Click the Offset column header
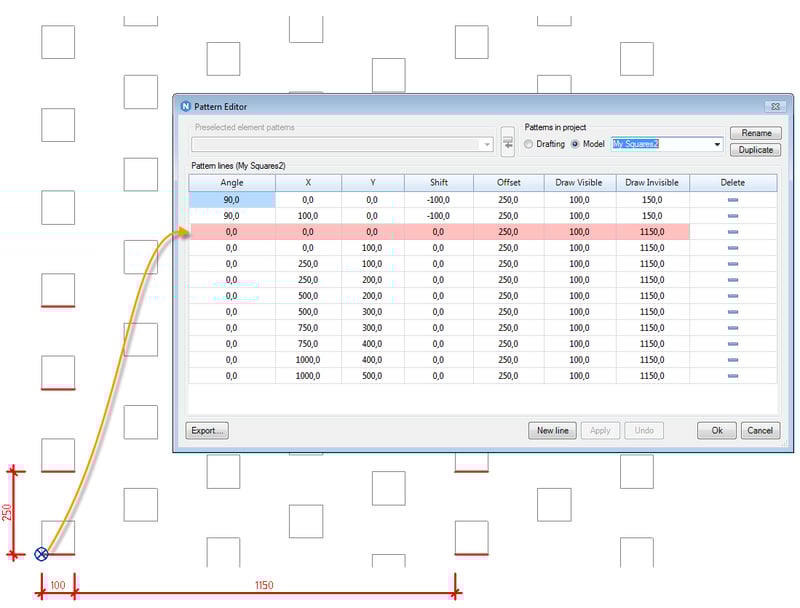Image resolution: width=800 pixels, height=608 pixels. pos(509,183)
